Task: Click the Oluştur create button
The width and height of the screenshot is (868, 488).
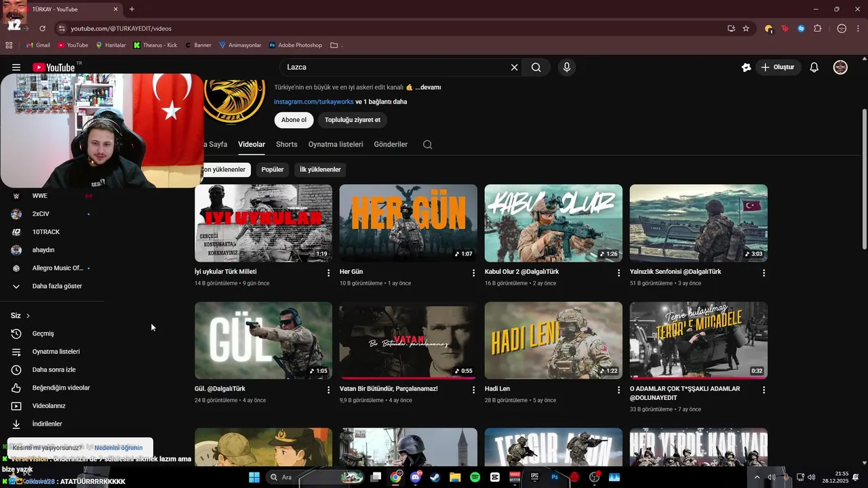Action: click(778, 67)
